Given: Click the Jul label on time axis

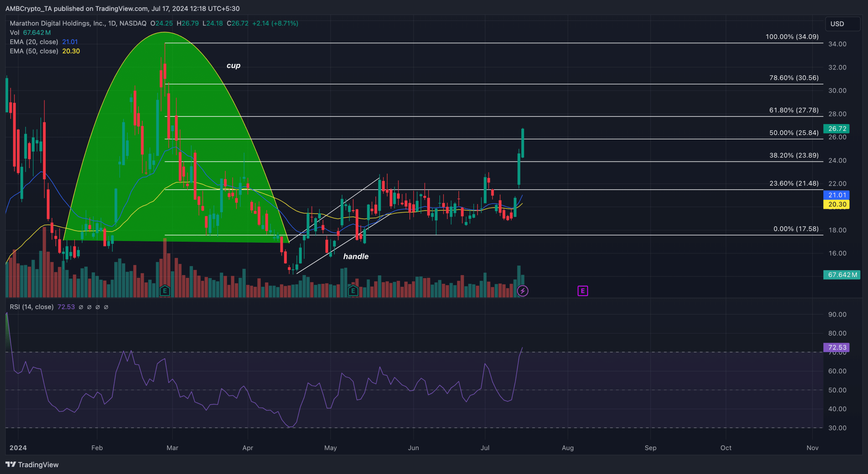Looking at the screenshot, I should (x=485, y=448).
